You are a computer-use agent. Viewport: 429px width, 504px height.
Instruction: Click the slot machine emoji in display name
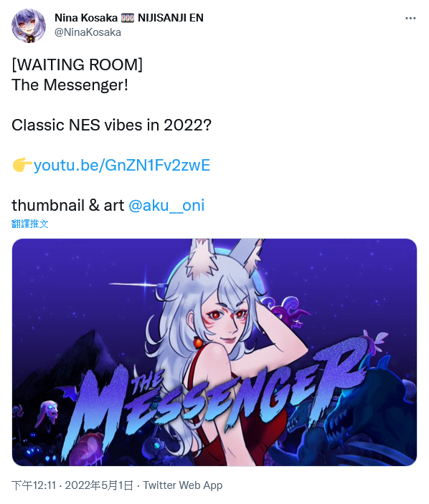coord(128,18)
